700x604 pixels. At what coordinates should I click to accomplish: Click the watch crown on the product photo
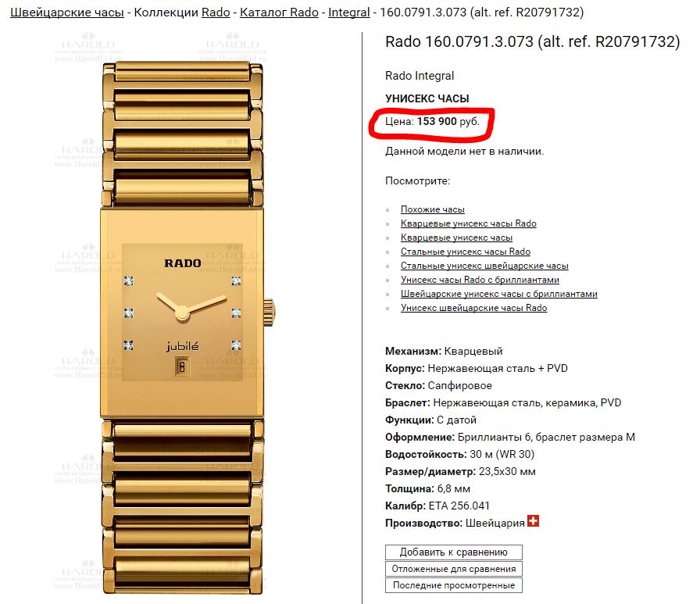click(270, 313)
